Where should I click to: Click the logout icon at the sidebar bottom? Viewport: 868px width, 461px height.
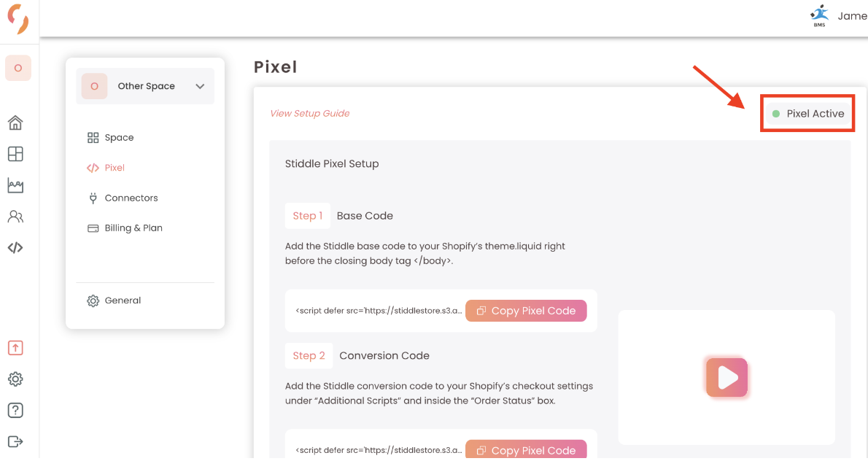coord(15,441)
